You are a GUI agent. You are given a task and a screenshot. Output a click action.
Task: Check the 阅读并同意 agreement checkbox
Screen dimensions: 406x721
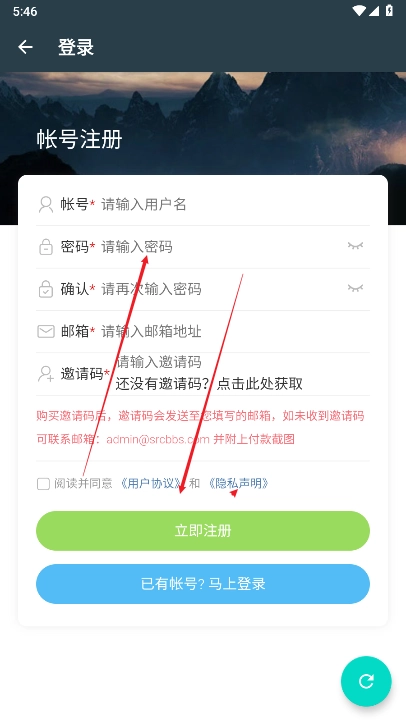pos(43,484)
